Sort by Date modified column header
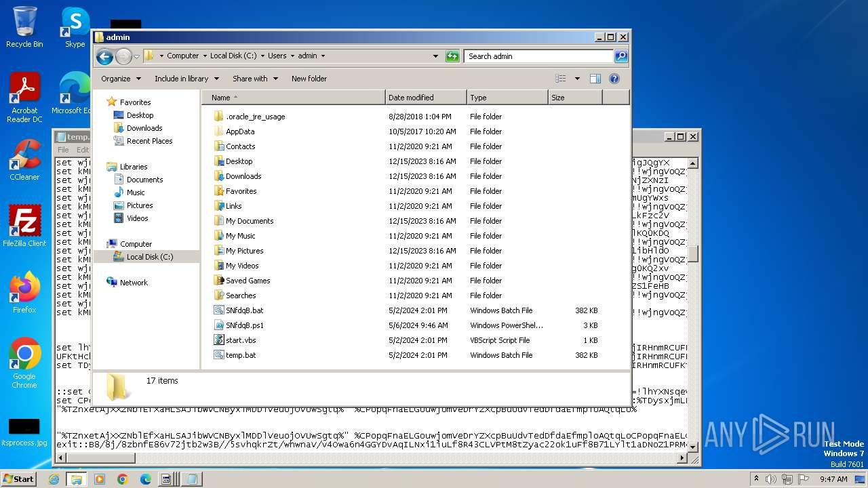Viewport: 868px width, 488px height. pyautogui.click(x=425, y=98)
